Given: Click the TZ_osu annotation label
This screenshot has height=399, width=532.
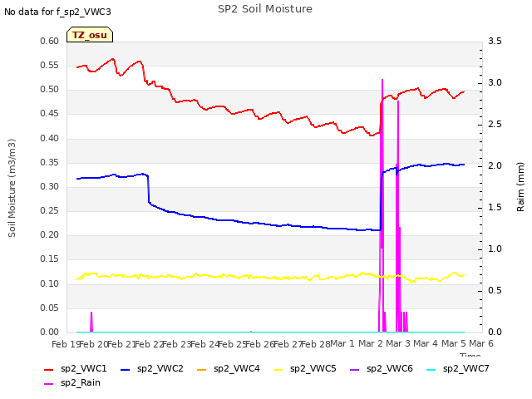Looking at the screenshot, I should point(90,35).
